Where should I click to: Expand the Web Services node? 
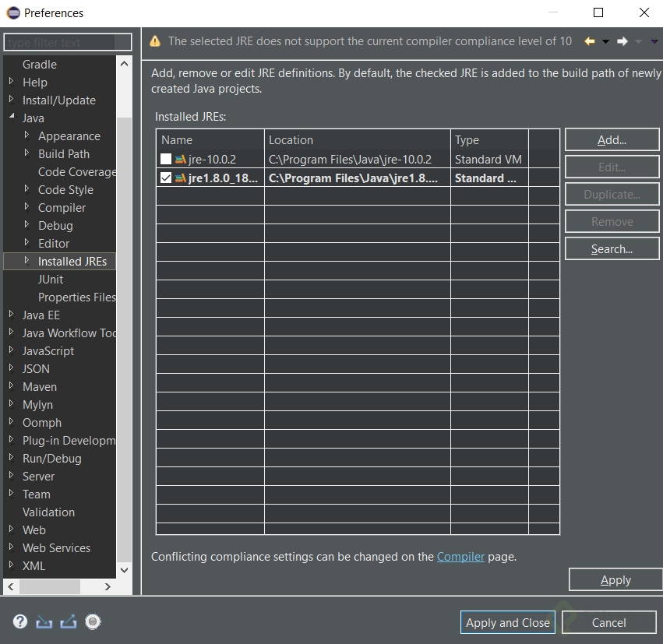tap(12, 547)
